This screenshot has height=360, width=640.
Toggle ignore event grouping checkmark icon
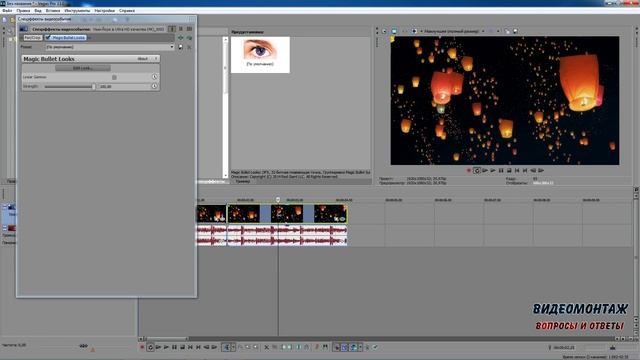click(x=375, y=347)
